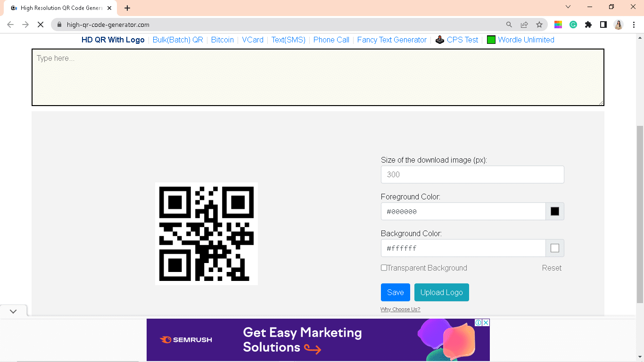Open the Wordle Unlimited link
Viewport: 644px width, 362px height.
coord(526,40)
